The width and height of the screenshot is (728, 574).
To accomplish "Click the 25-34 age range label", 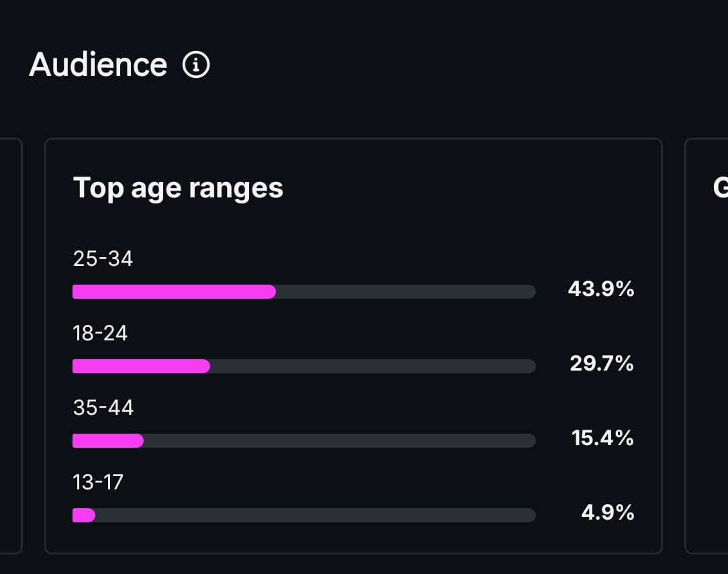I will pyautogui.click(x=103, y=258).
